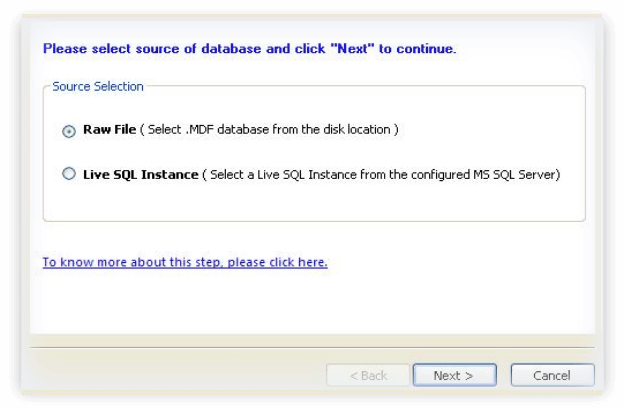Click empty space inside Source Selection box
The width and height of the screenshot is (624, 409).
[400, 206]
